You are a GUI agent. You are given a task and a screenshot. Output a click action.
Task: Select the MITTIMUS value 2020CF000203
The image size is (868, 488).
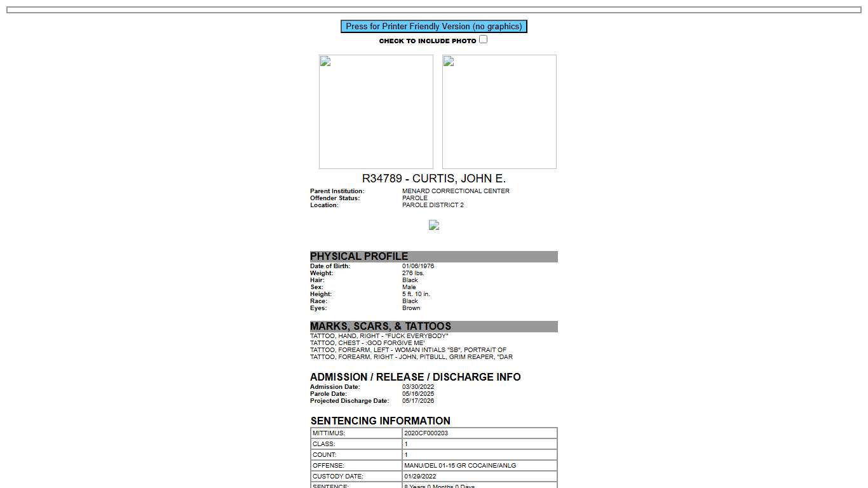pyautogui.click(x=424, y=433)
